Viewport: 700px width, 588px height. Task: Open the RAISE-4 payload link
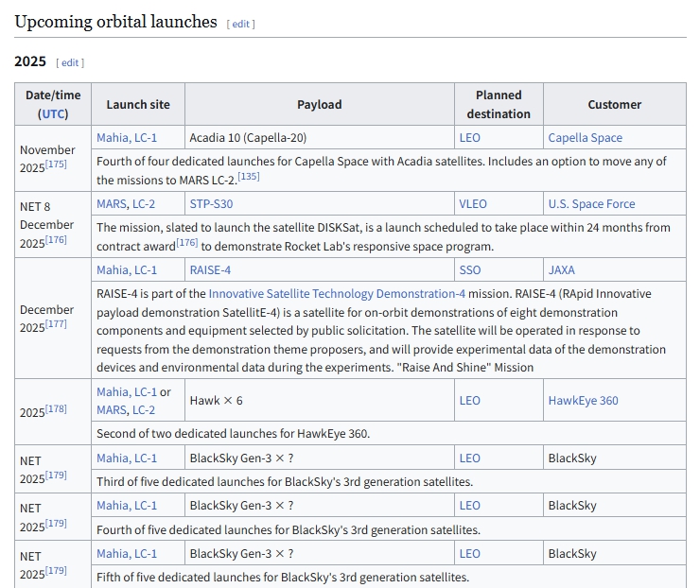click(x=210, y=270)
